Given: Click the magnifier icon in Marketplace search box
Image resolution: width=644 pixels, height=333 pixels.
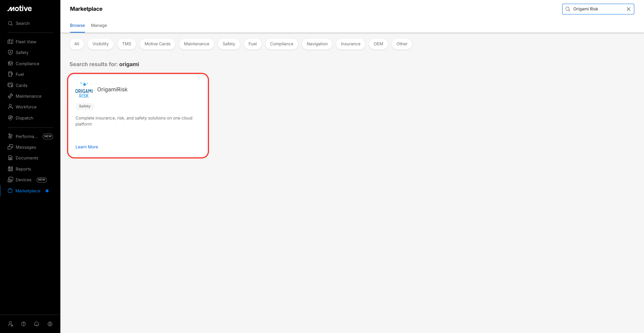Looking at the screenshot, I should coord(568,9).
